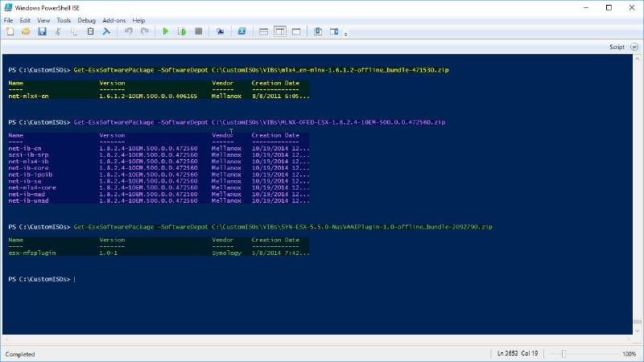Click the net-mlx4-ib package name
Screen dimensions: 644x362
pos(28,162)
